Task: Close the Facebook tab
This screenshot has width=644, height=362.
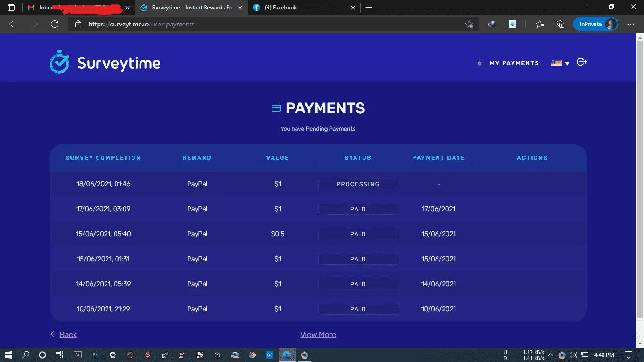Action: [353, 8]
